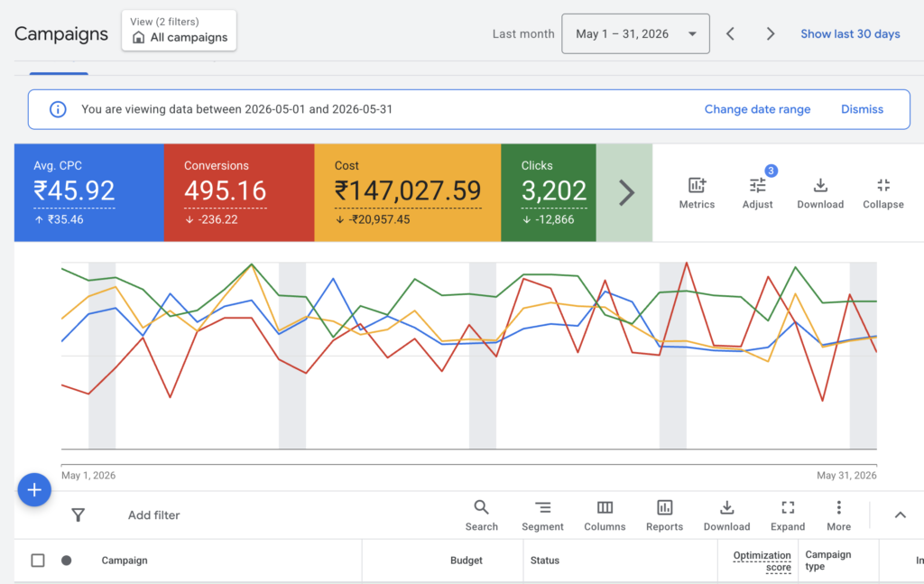Collapse the chart panel

(882, 193)
